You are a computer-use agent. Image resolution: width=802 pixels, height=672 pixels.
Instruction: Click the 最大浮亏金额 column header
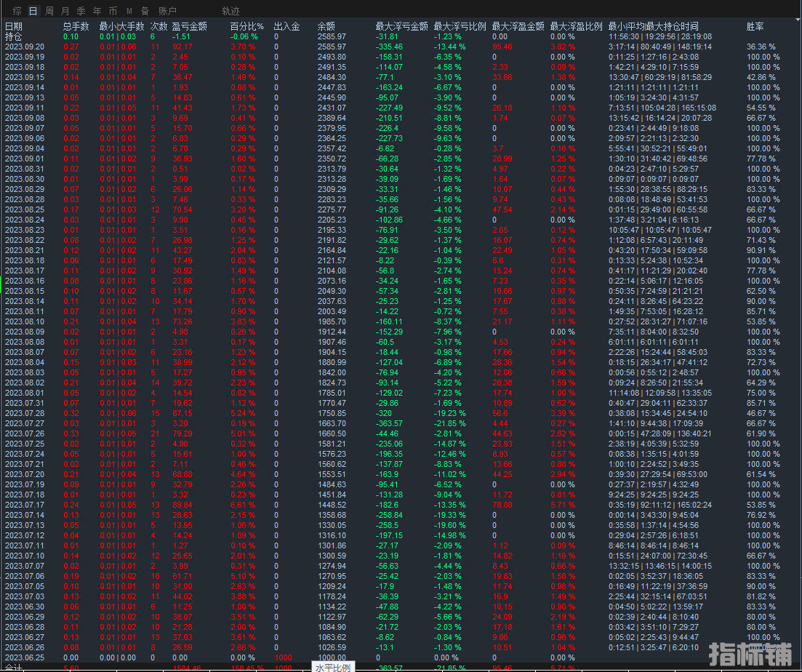401,26
